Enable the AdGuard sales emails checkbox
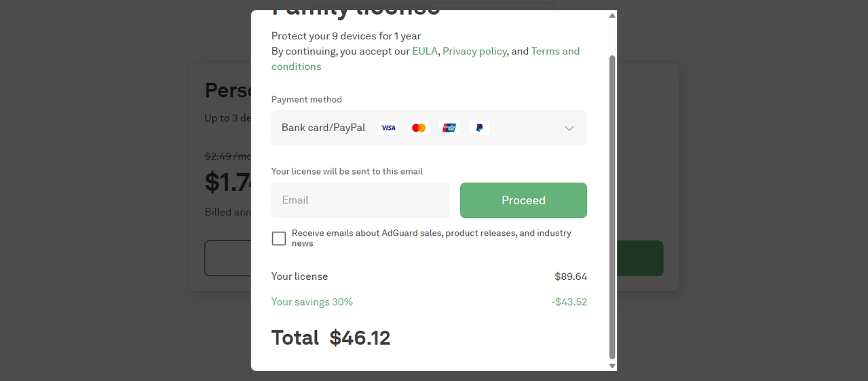868x381 pixels. [x=279, y=238]
